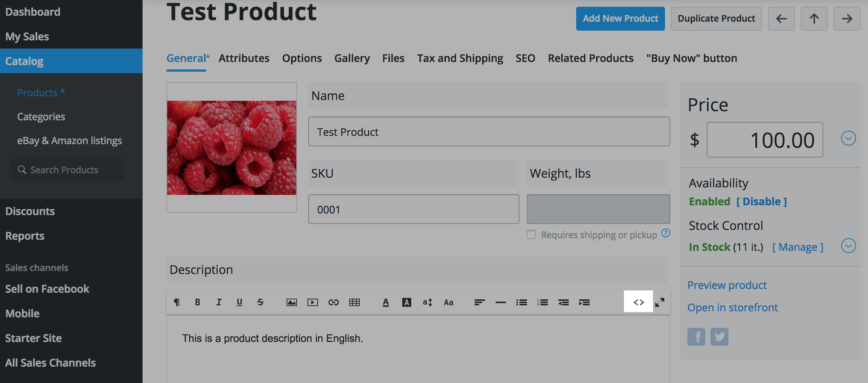Expand the description editor to fullscreen

[660, 302]
